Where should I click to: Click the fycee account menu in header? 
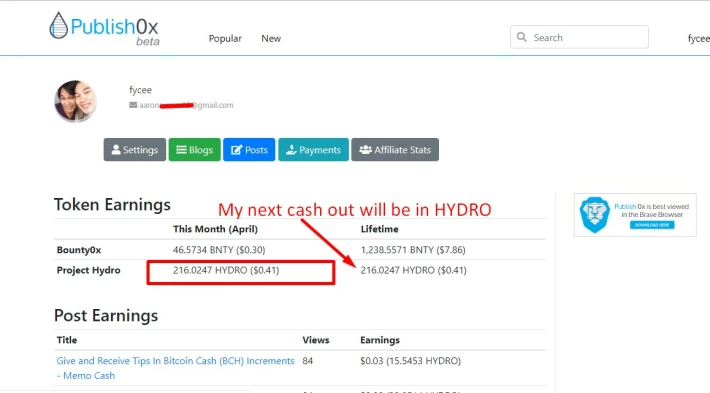[698, 38]
